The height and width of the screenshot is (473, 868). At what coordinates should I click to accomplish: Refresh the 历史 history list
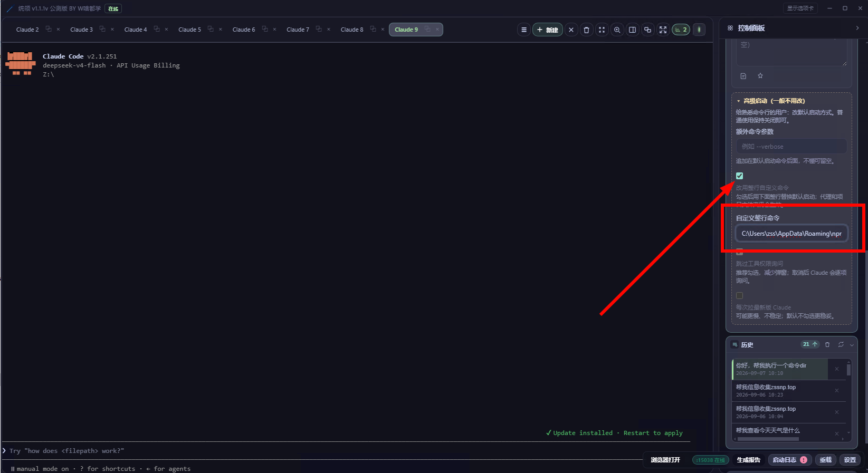tap(841, 344)
